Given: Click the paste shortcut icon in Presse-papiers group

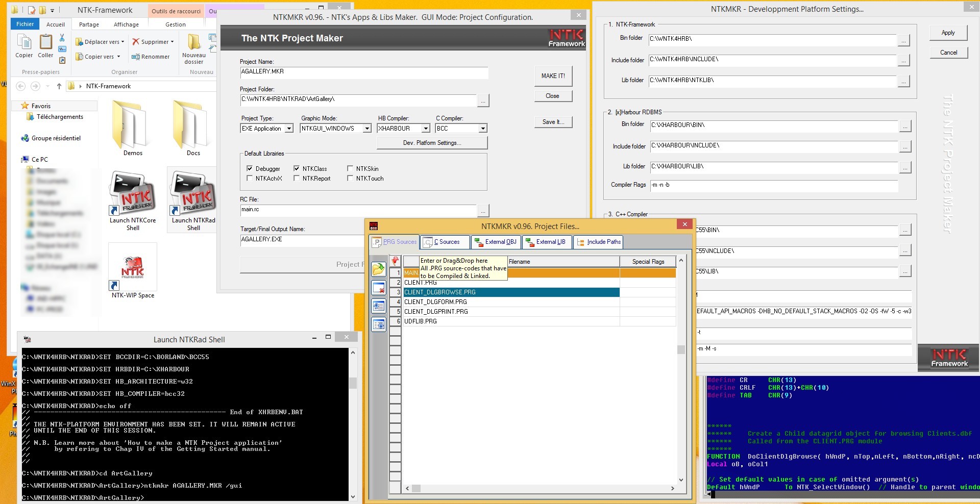Looking at the screenshot, I should pos(62,60).
